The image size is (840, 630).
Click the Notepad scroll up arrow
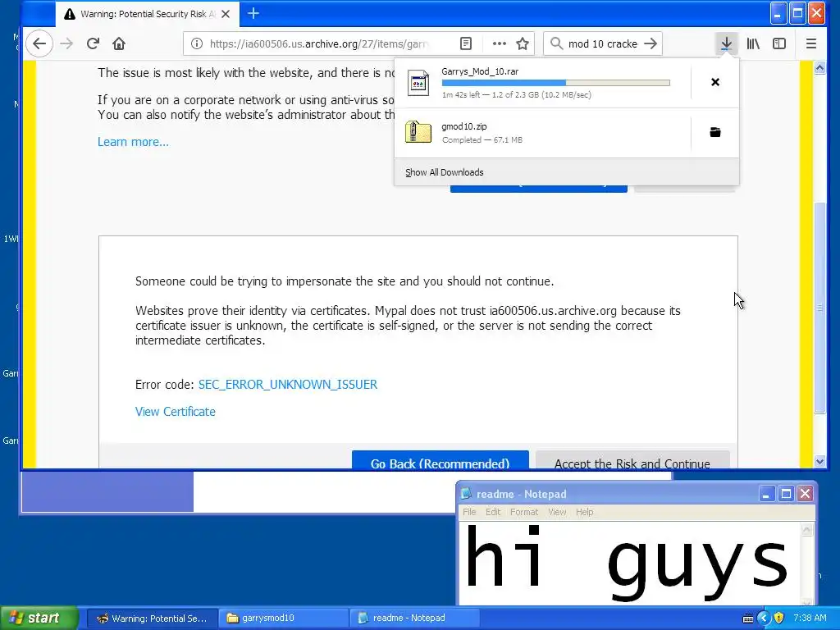807,530
